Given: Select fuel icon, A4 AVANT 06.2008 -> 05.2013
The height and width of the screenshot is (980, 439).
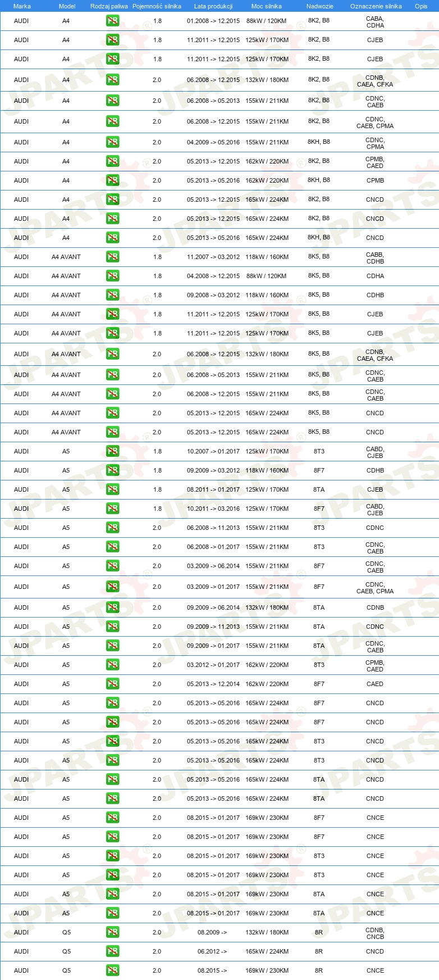Looking at the screenshot, I should (112, 375).
